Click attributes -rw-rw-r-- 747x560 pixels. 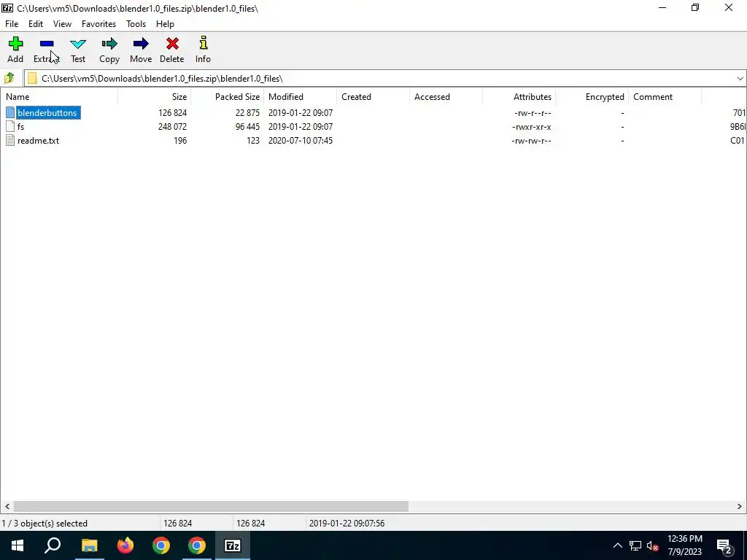point(531,141)
